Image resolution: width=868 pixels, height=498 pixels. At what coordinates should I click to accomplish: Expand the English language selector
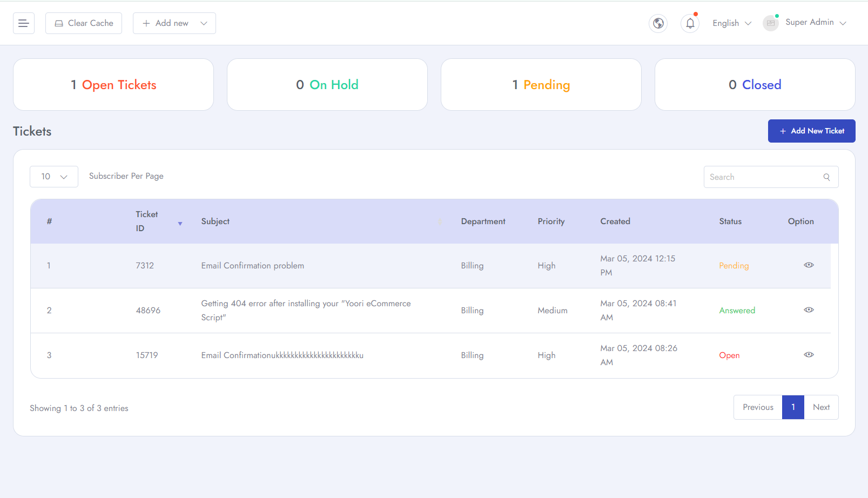click(732, 23)
